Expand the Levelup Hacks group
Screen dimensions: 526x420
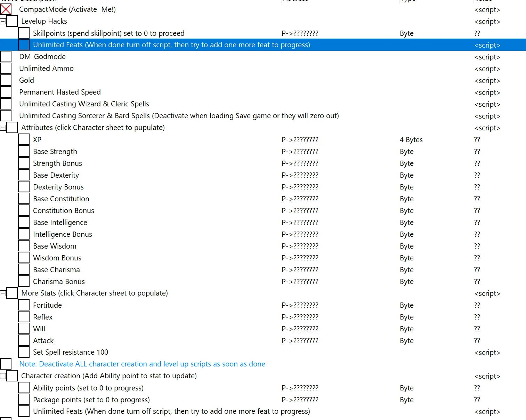pos(3,21)
